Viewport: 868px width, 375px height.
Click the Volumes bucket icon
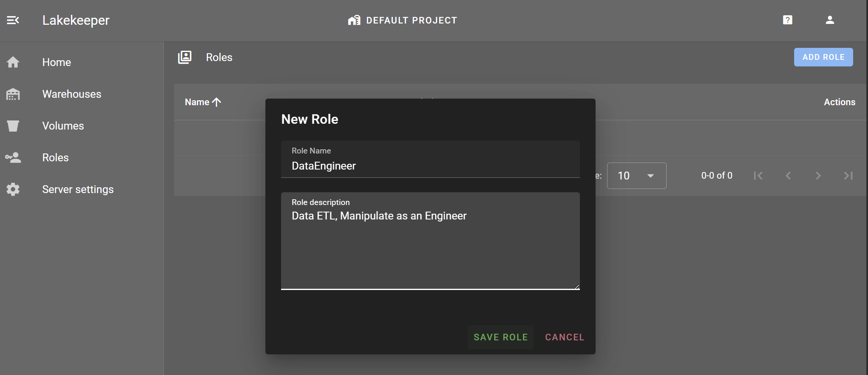point(13,126)
